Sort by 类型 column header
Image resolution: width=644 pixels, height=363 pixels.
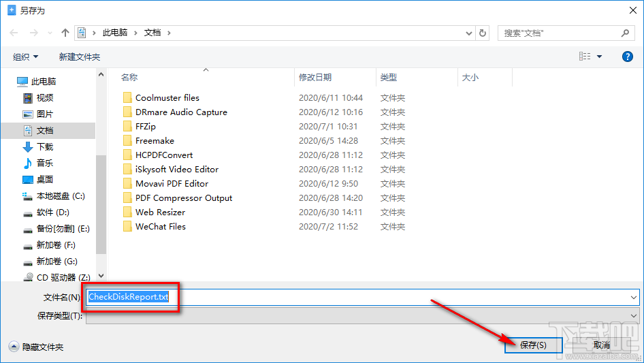(x=389, y=77)
